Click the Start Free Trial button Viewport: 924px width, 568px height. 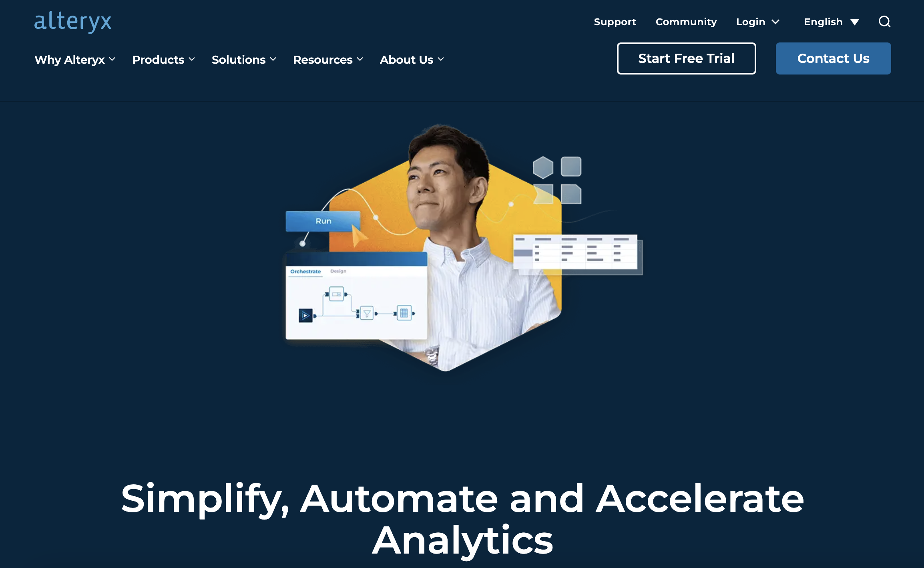[687, 58]
